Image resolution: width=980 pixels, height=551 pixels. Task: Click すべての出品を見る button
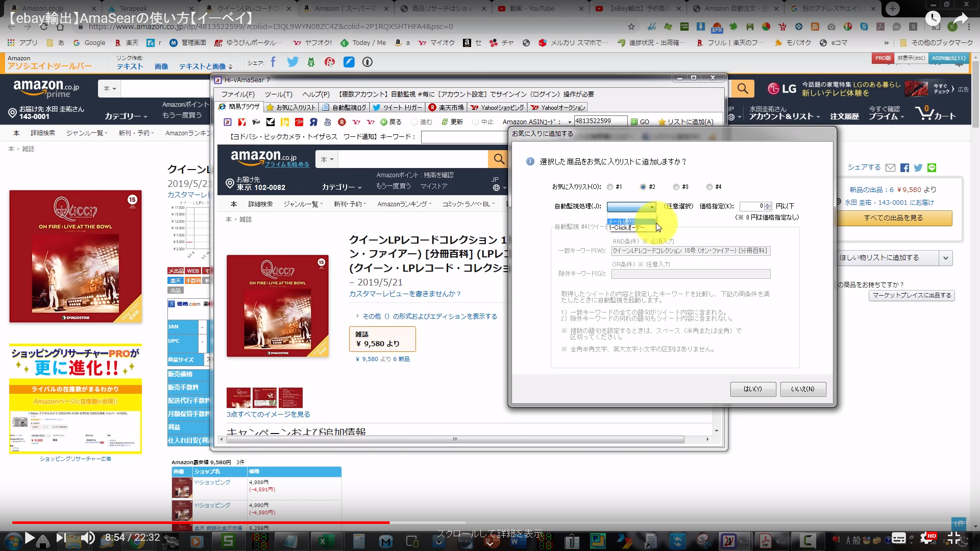click(x=893, y=218)
